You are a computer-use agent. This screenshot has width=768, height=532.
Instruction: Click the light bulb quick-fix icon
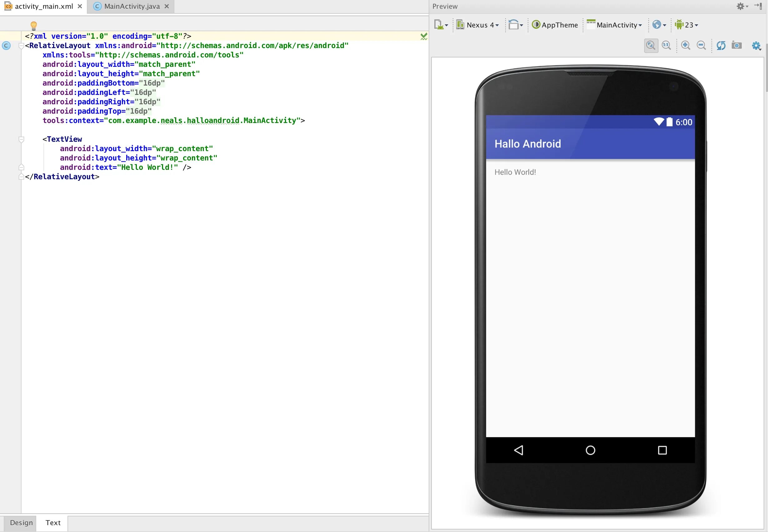[x=34, y=25]
